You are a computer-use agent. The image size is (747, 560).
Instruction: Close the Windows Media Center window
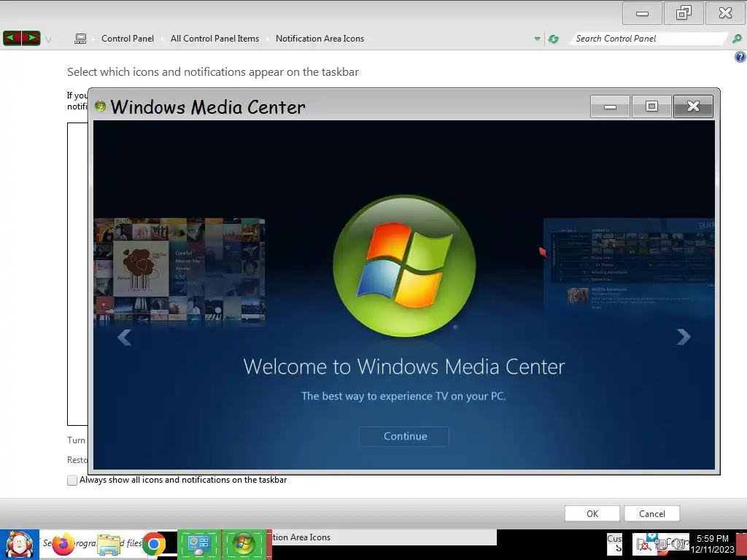(693, 106)
